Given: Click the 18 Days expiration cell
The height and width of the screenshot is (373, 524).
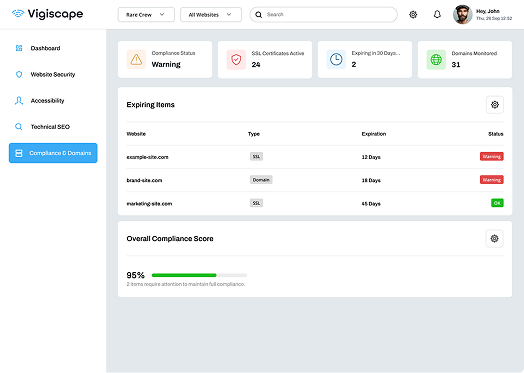Looking at the screenshot, I should click(x=371, y=180).
